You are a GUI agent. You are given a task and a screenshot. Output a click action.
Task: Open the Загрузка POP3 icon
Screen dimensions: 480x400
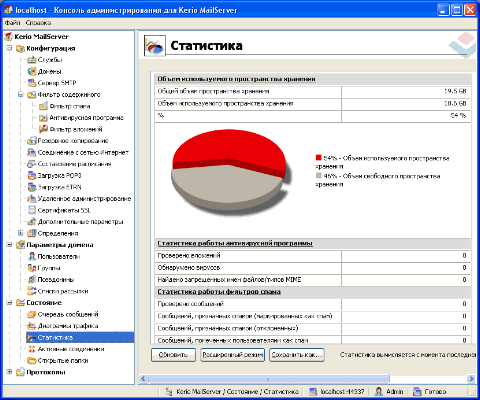(32, 175)
